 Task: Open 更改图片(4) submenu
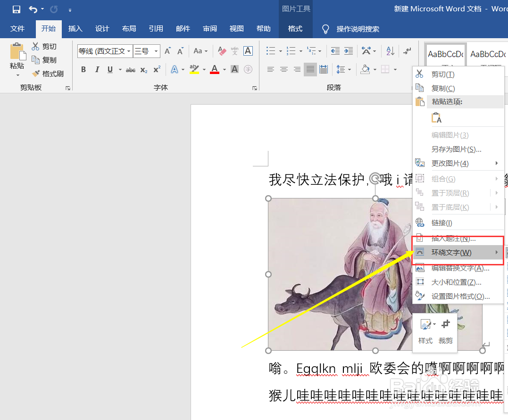pos(458,164)
